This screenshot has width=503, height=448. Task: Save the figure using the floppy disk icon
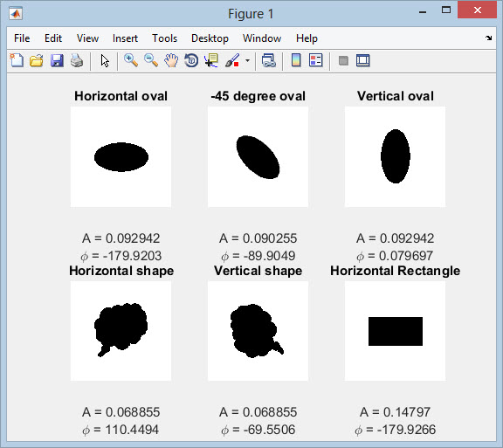57,60
